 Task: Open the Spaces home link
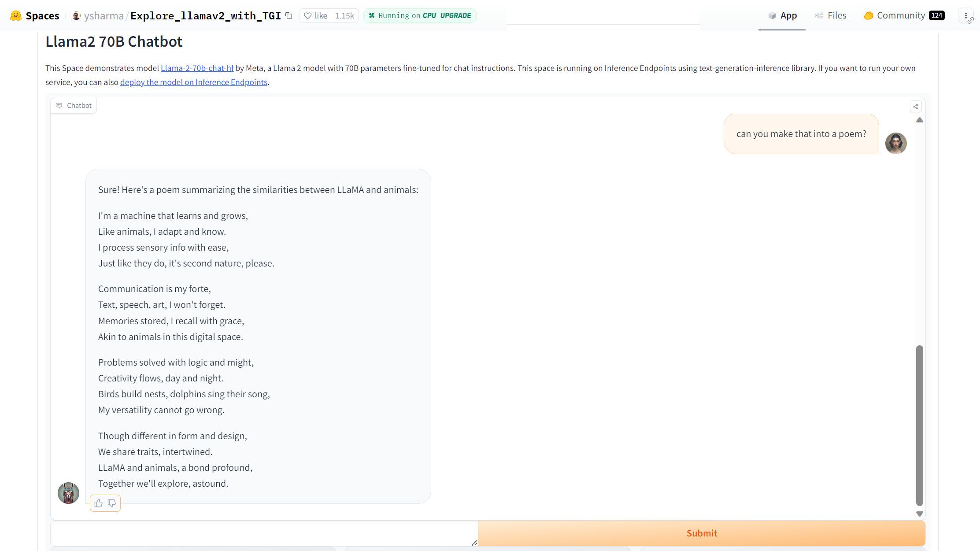pos(42,15)
